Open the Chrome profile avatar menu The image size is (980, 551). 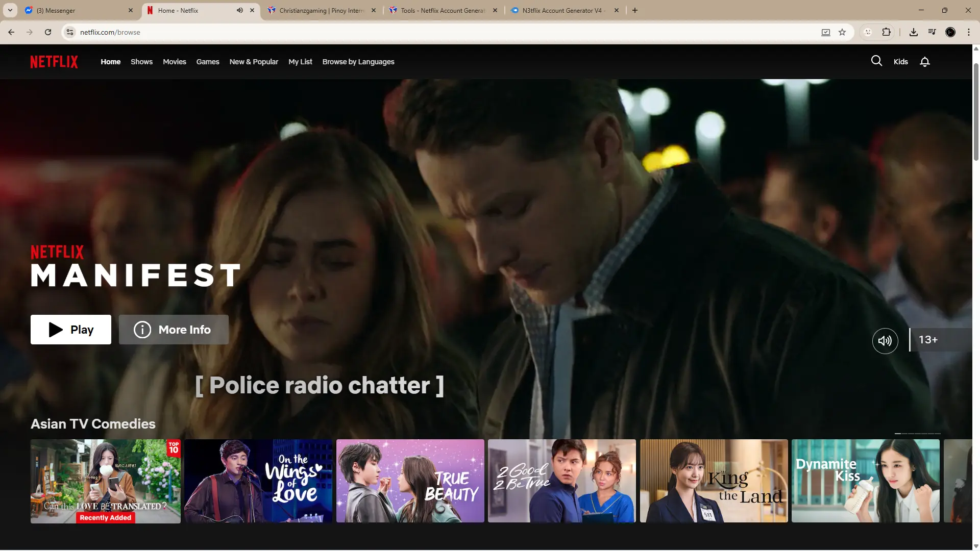click(x=950, y=32)
